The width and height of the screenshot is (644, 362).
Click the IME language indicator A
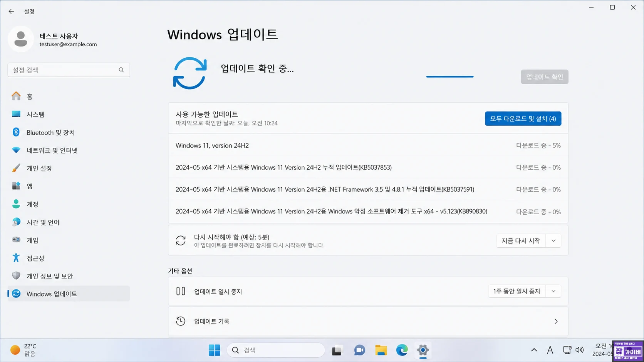pyautogui.click(x=550, y=350)
